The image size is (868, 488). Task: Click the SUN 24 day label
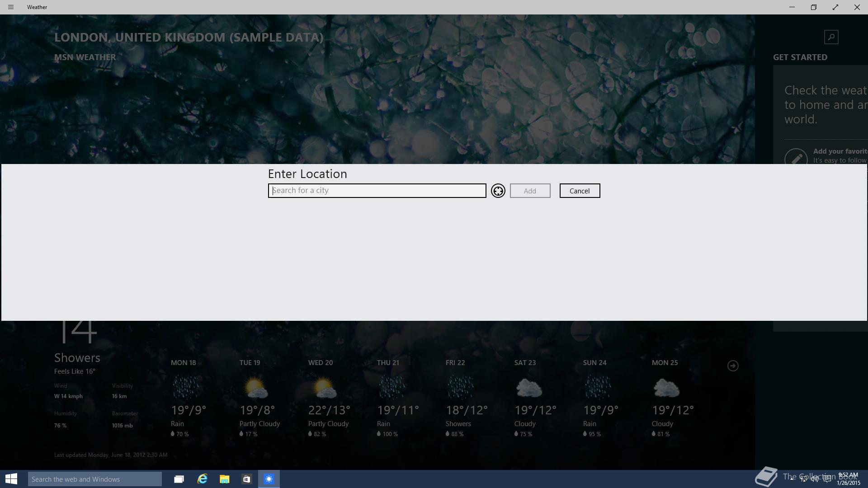tap(594, 363)
